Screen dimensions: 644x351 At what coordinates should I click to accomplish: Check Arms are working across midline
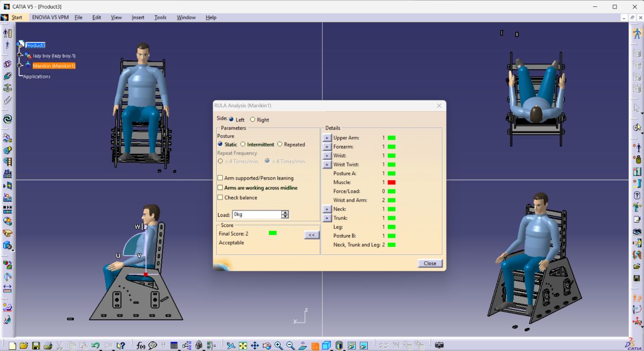tap(220, 187)
